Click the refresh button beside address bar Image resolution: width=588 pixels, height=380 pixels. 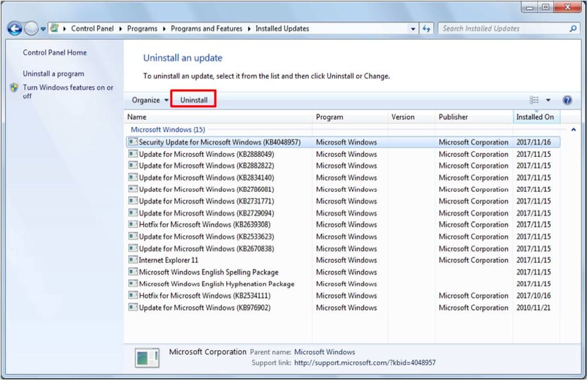pos(426,29)
